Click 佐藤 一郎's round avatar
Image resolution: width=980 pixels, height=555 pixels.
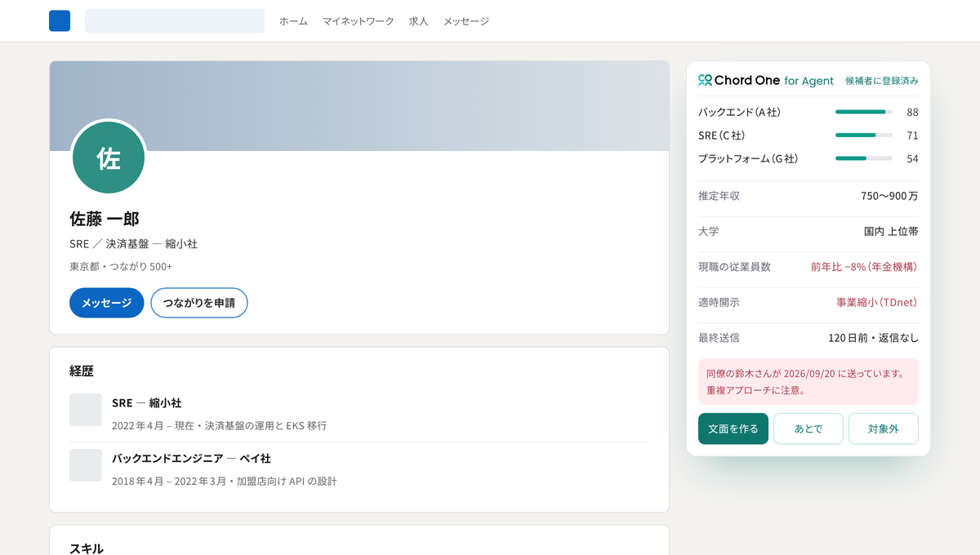pyautogui.click(x=109, y=158)
